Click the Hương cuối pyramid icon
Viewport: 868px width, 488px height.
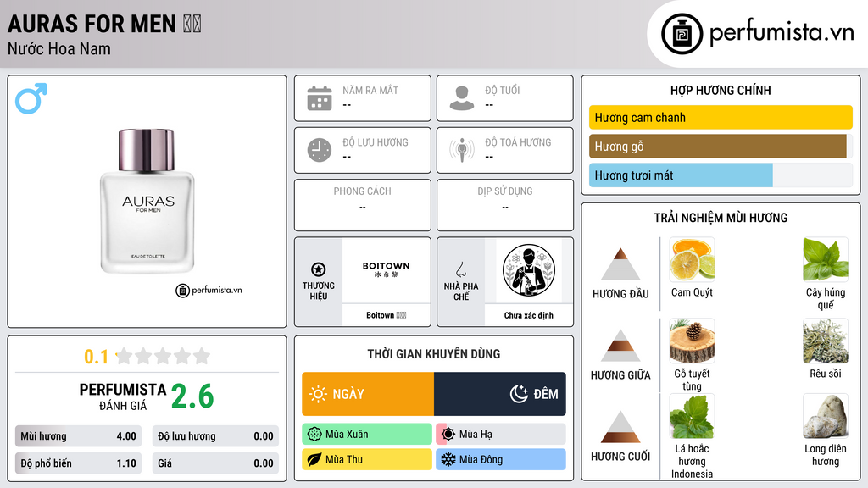(620, 427)
